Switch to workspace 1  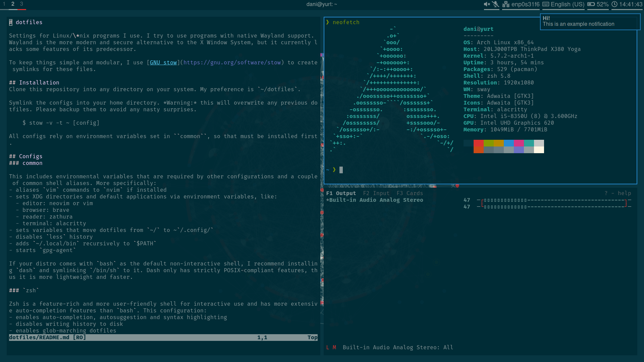pos(4,4)
